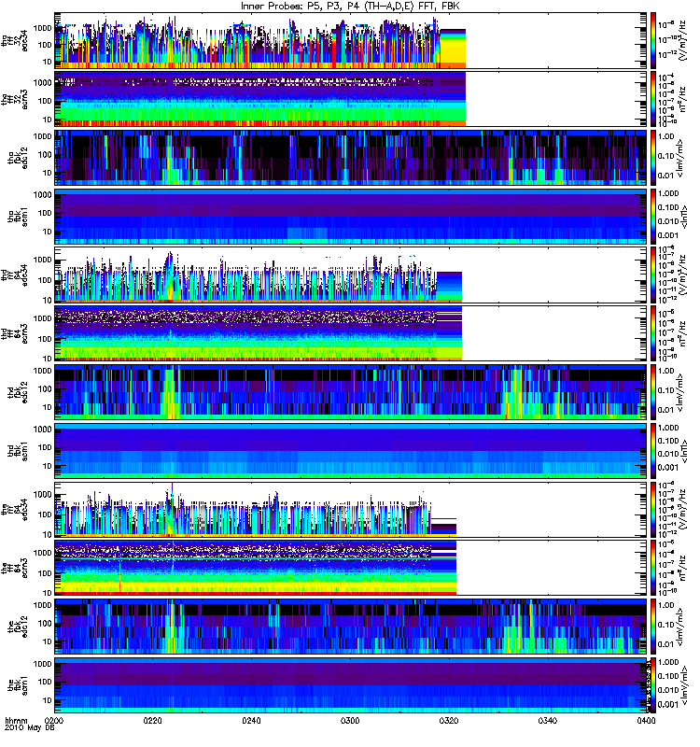Select the 'tha fbk scm1' y-axis label
The width and height of the screenshot is (700, 747).
(x=18, y=217)
